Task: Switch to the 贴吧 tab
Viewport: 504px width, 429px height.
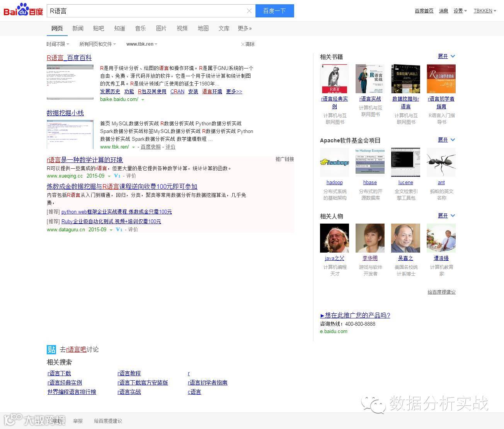Action: click(99, 28)
